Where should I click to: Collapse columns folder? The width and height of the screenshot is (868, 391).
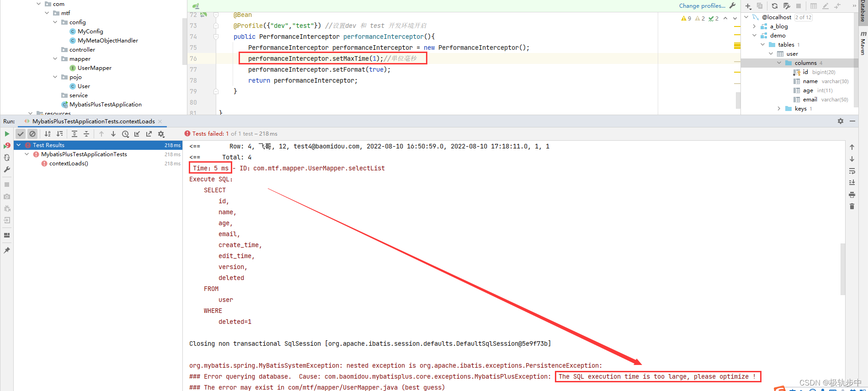coord(779,63)
